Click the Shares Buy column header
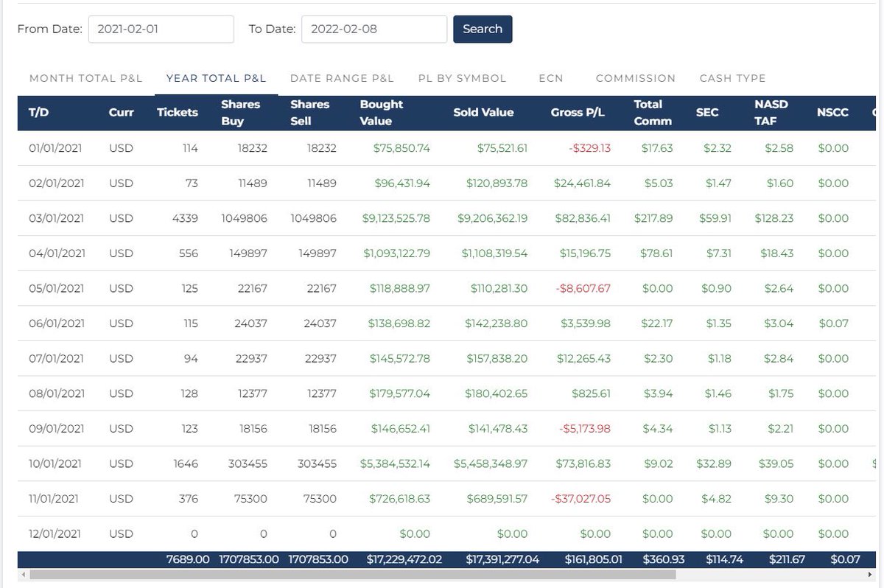Image resolution: width=884 pixels, height=588 pixels. (x=240, y=113)
